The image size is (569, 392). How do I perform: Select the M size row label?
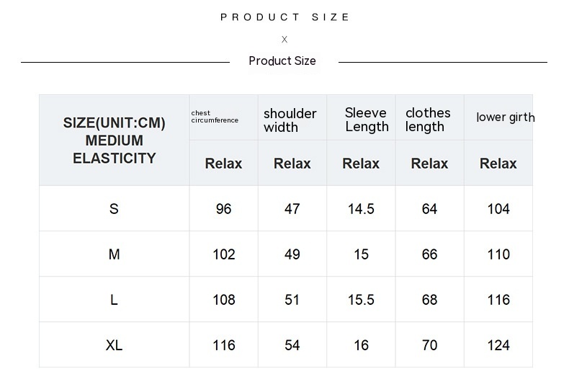click(114, 254)
